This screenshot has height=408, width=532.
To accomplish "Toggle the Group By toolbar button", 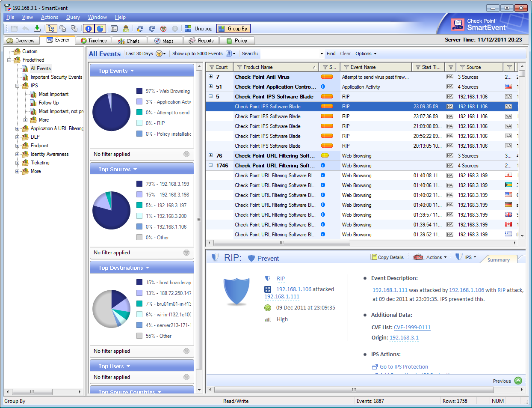I will pos(233,29).
